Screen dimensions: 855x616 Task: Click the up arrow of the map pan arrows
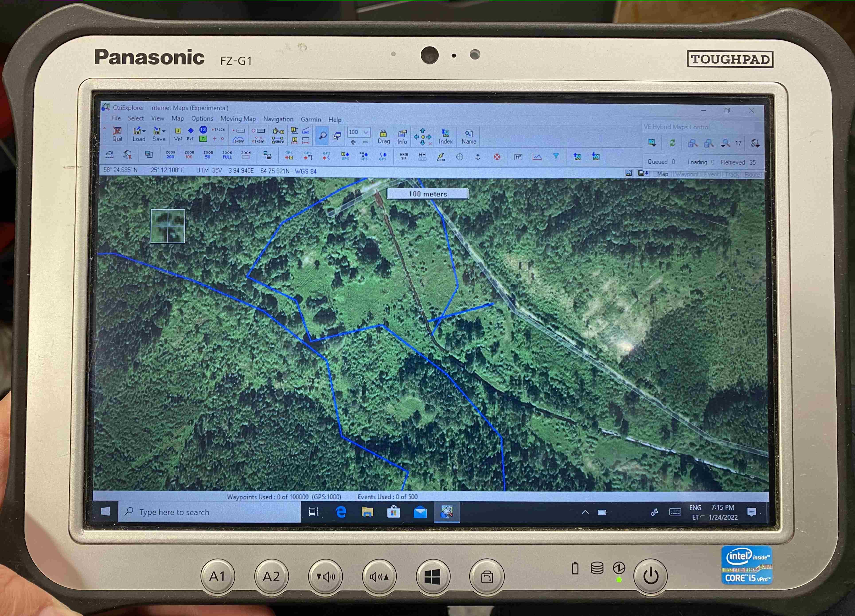click(423, 130)
